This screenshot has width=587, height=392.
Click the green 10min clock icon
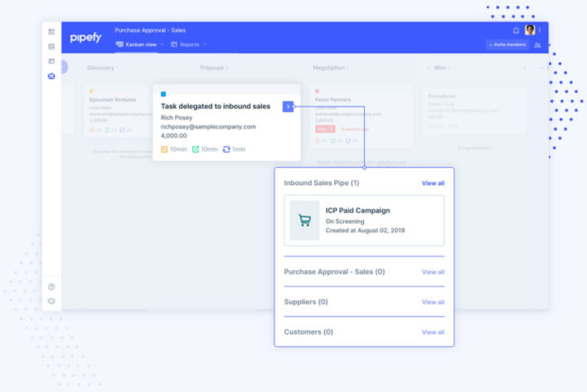click(x=195, y=149)
